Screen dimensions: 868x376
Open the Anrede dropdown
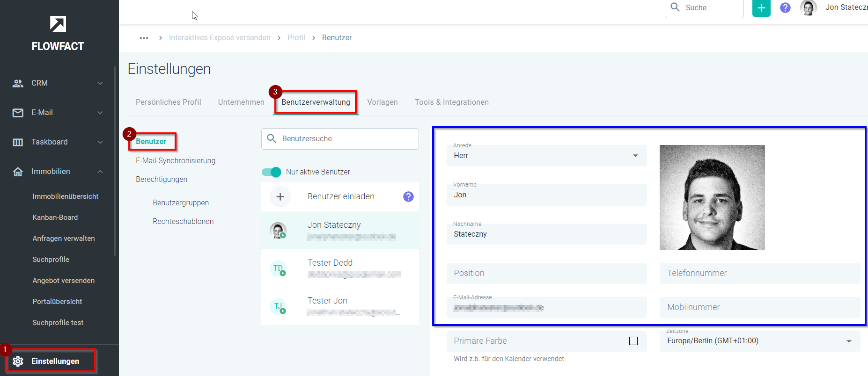pos(546,155)
